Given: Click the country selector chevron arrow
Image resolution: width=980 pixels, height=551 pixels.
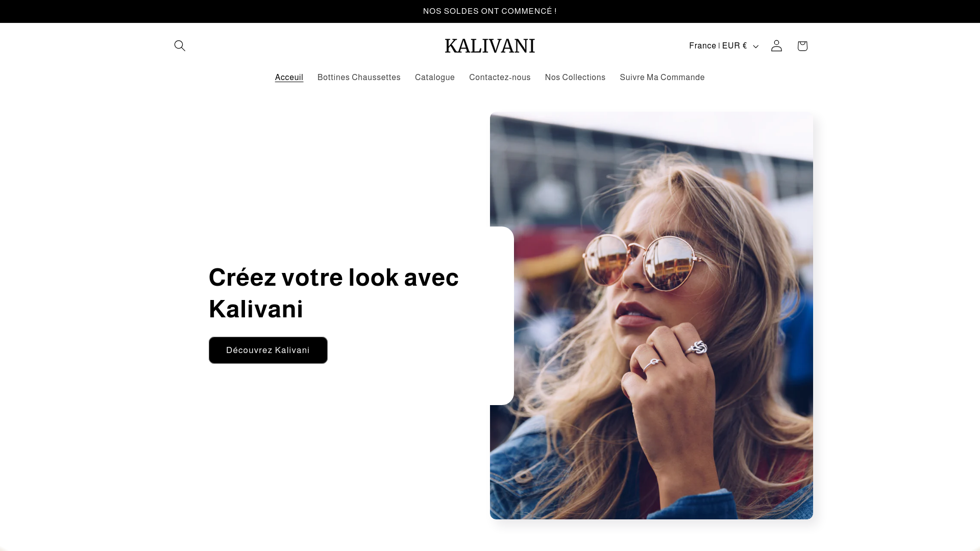Looking at the screenshot, I should pyautogui.click(x=756, y=46).
